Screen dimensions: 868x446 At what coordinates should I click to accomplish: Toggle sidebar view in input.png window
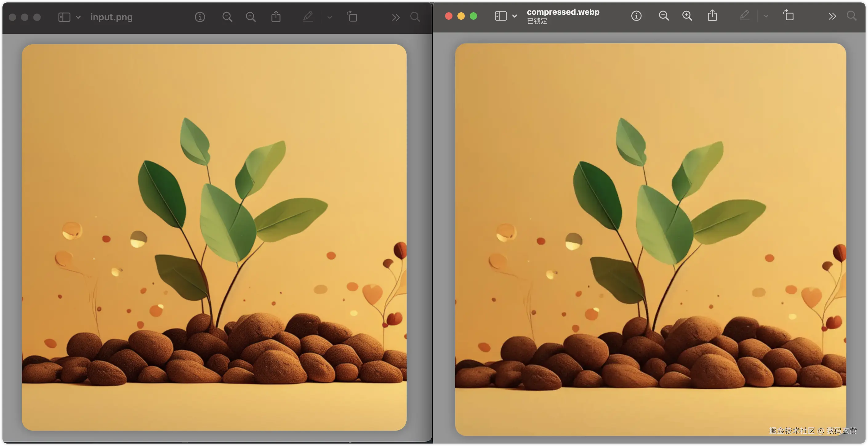[x=64, y=17]
